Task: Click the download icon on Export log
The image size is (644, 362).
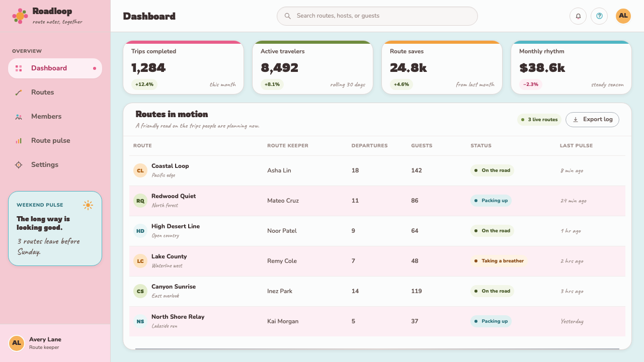Action: click(x=576, y=120)
